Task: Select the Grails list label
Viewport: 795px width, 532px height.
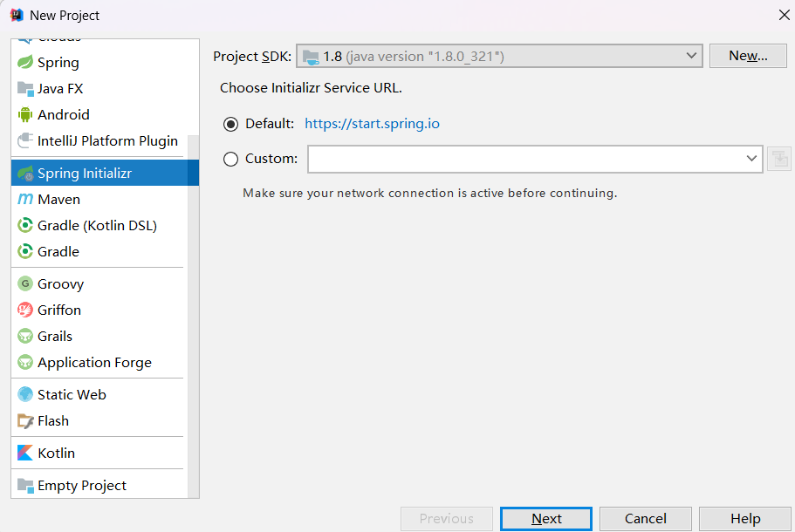Action: tap(55, 337)
